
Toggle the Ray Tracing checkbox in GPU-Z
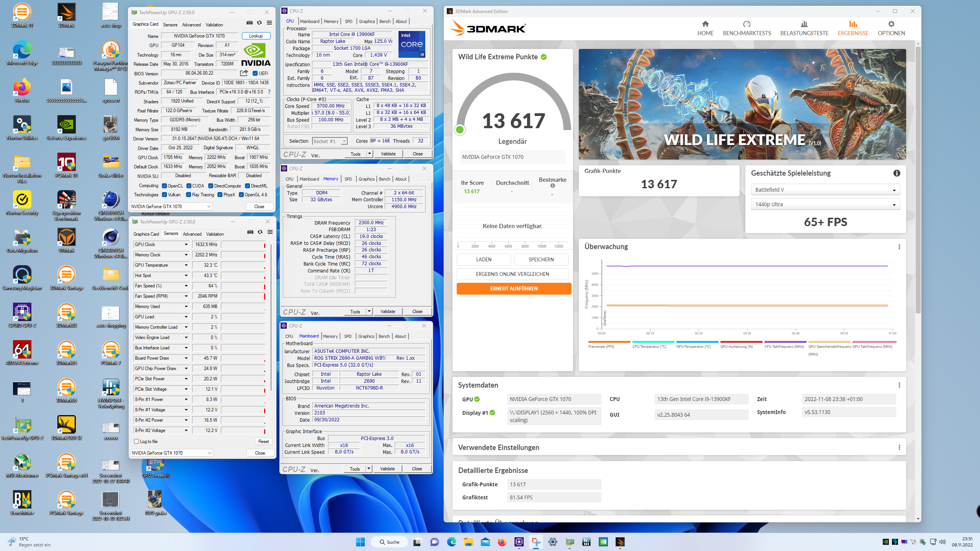(188, 195)
